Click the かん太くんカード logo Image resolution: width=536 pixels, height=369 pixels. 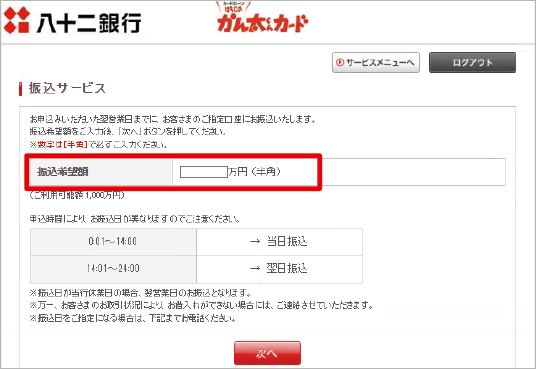(262, 17)
